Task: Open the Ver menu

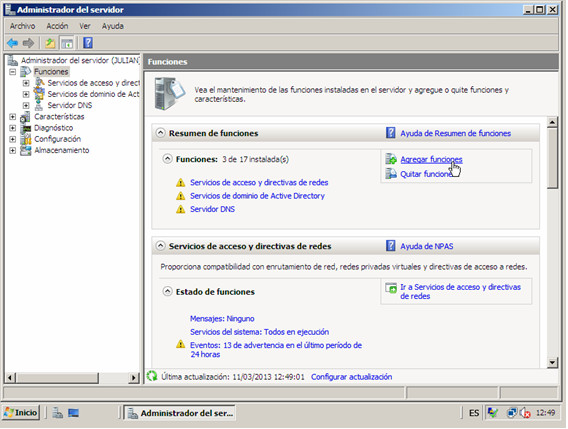Action: tap(85, 26)
